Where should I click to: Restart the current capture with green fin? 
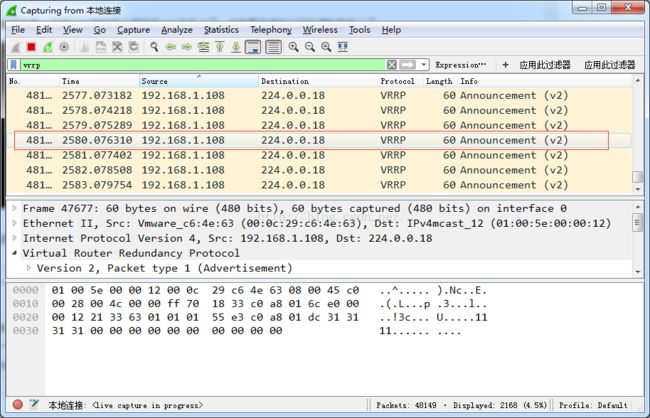click(x=48, y=47)
